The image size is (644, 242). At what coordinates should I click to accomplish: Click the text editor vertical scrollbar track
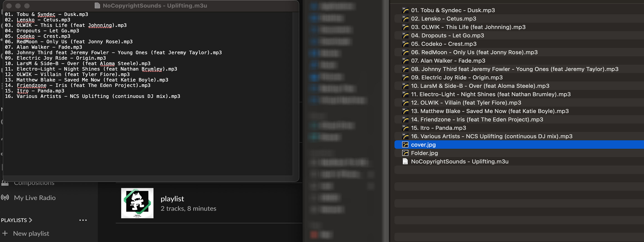[296, 94]
